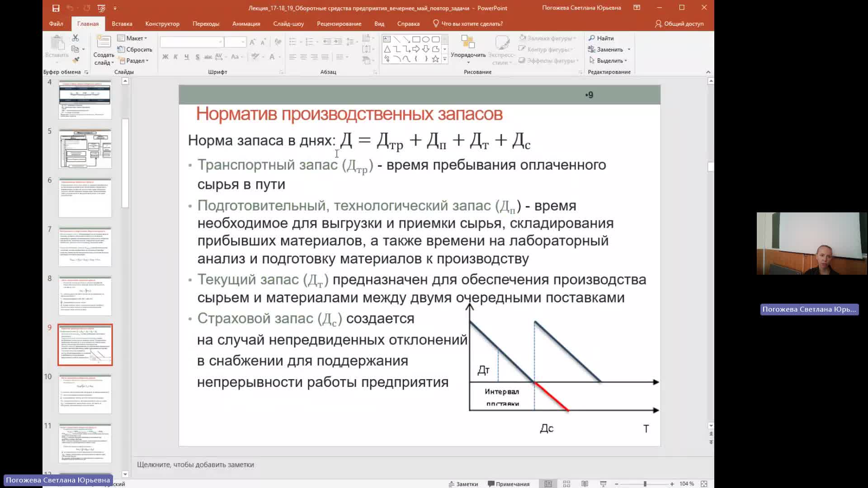Screen dimensions: 868x488
Task: Select the triangle shape
Action: [387, 49]
